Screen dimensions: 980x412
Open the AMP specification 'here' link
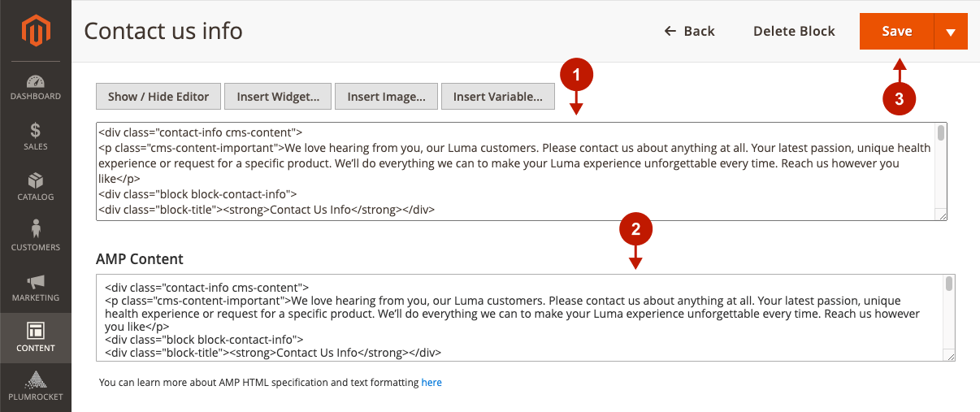click(x=431, y=382)
